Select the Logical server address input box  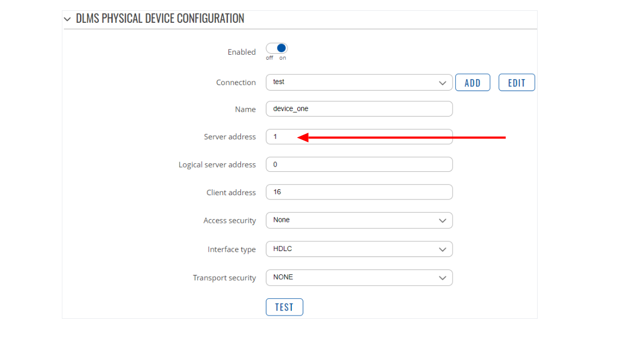point(359,164)
